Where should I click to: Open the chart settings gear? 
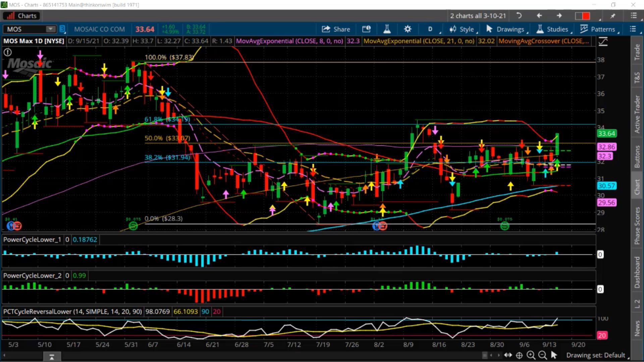tap(407, 29)
